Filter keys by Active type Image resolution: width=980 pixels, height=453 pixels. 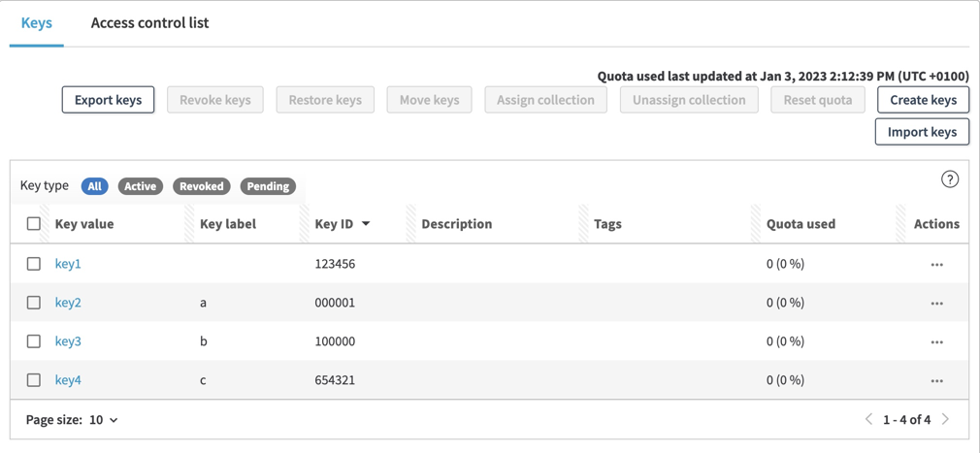pos(140,186)
